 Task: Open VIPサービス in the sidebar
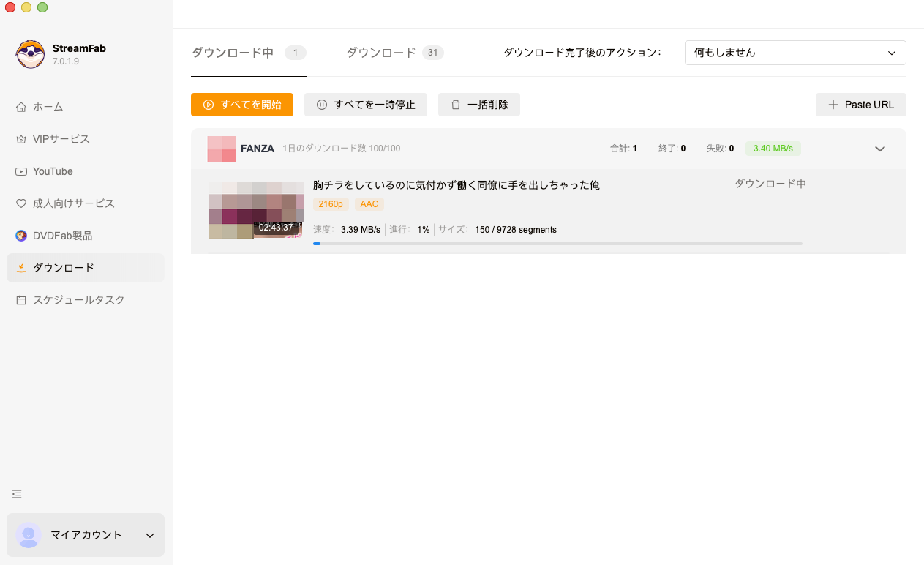coord(86,139)
